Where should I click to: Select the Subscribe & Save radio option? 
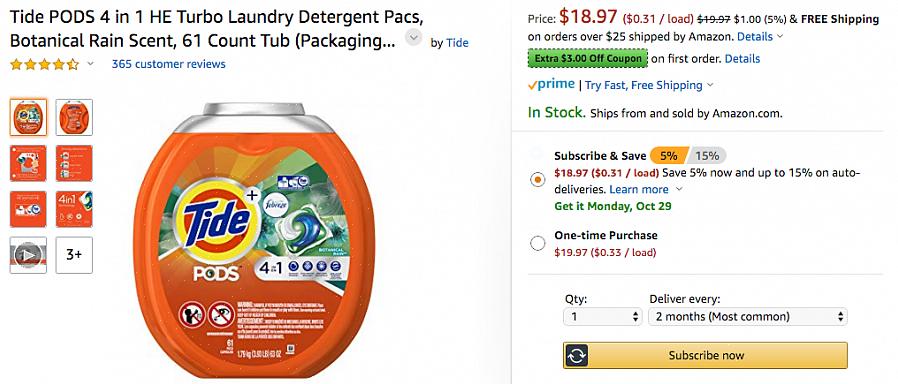[537, 180]
